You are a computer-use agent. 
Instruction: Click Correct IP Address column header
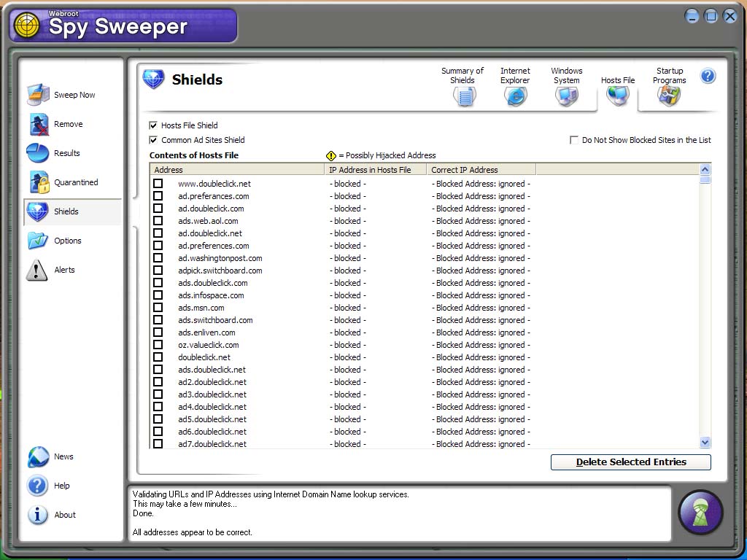coord(481,169)
